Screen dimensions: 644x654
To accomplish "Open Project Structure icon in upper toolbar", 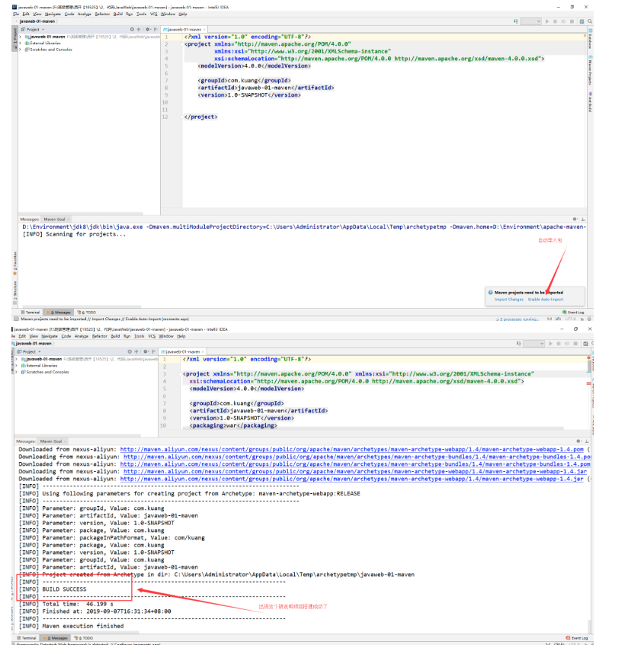I will [x=582, y=21].
